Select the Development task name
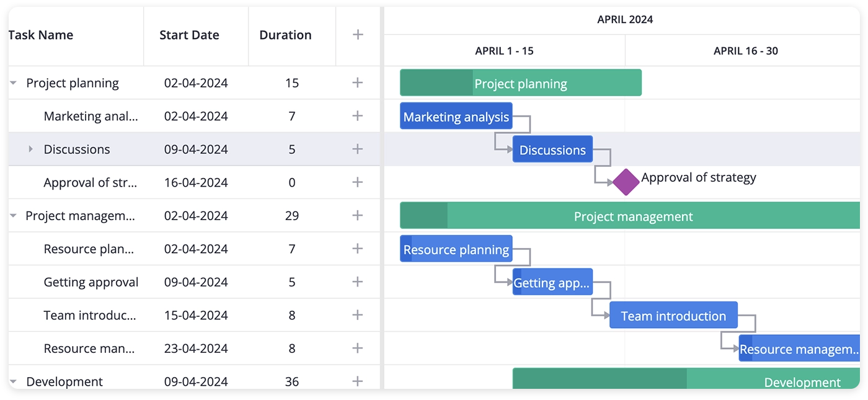Screen dimensions: 868x400 pyautogui.click(x=64, y=382)
